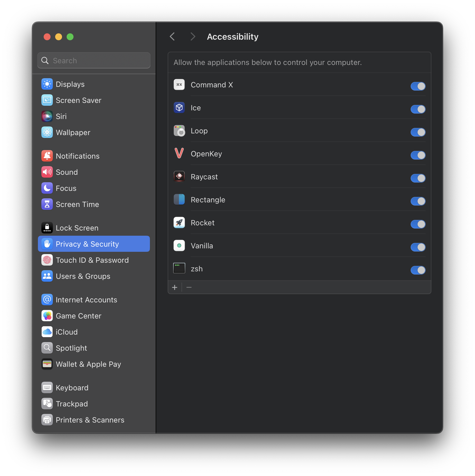
Task: Click the Printers & Scanners printer icon
Action: click(47, 420)
